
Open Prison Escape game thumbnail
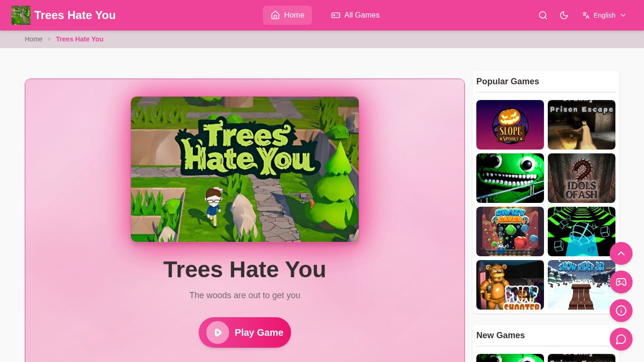[582, 125]
